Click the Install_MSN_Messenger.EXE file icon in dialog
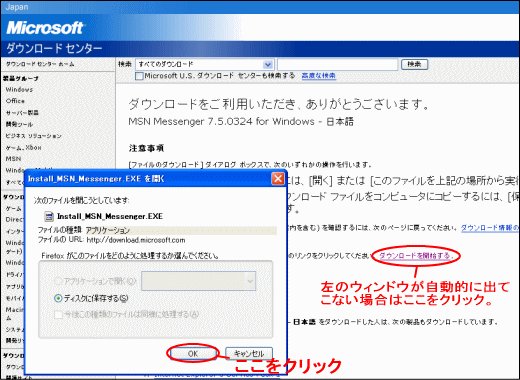 [x=49, y=217]
